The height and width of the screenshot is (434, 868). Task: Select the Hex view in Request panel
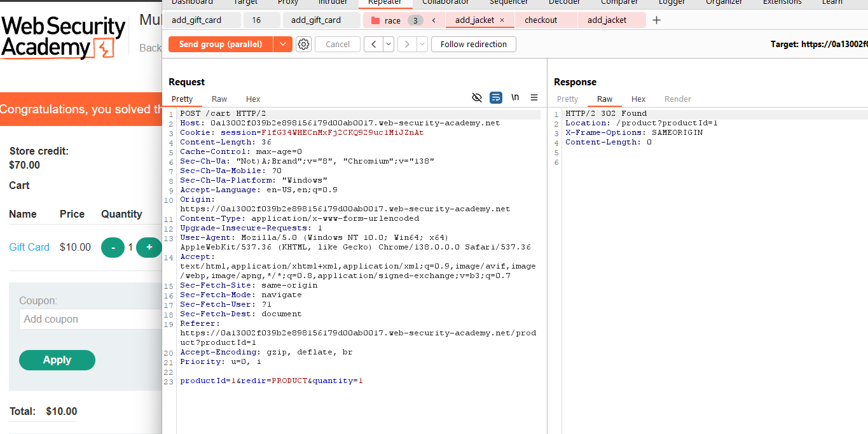click(x=253, y=99)
